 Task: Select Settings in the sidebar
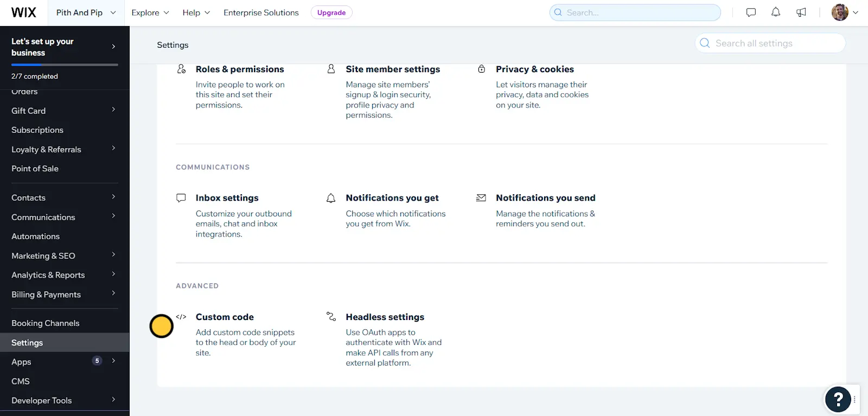click(x=65, y=343)
